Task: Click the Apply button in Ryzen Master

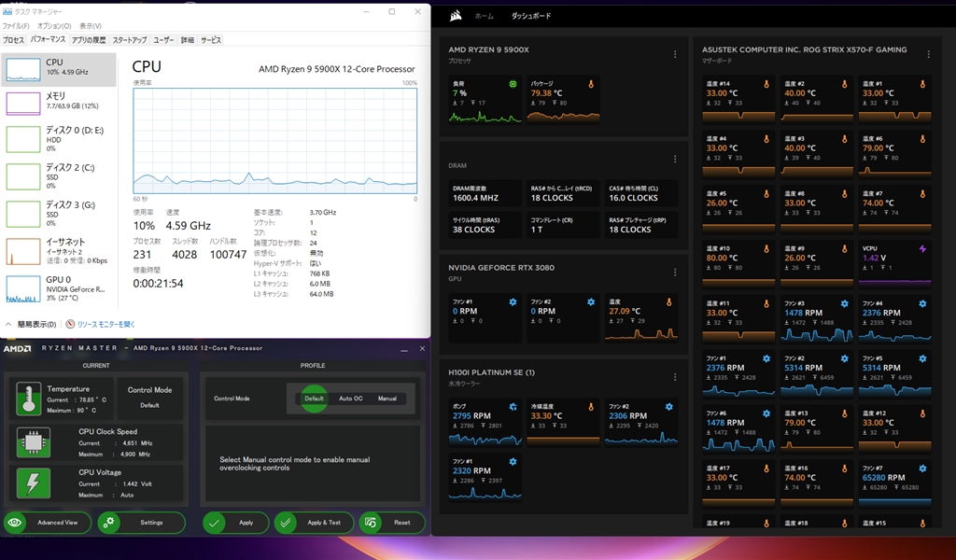Action: click(236, 523)
